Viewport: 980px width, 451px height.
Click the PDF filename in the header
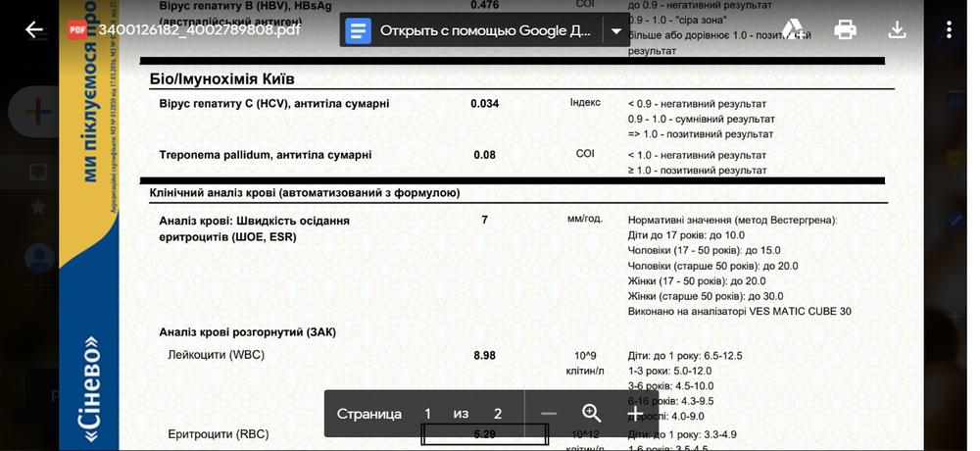coord(199,29)
